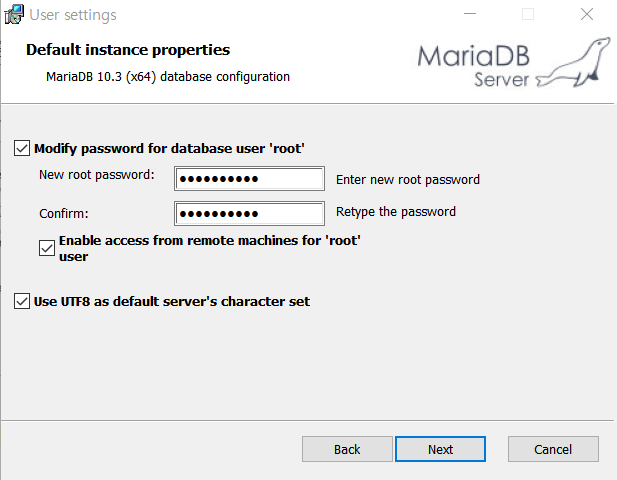The width and height of the screenshot is (617, 480).
Task: Focus the New root password field
Action: [x=249, y=179]
